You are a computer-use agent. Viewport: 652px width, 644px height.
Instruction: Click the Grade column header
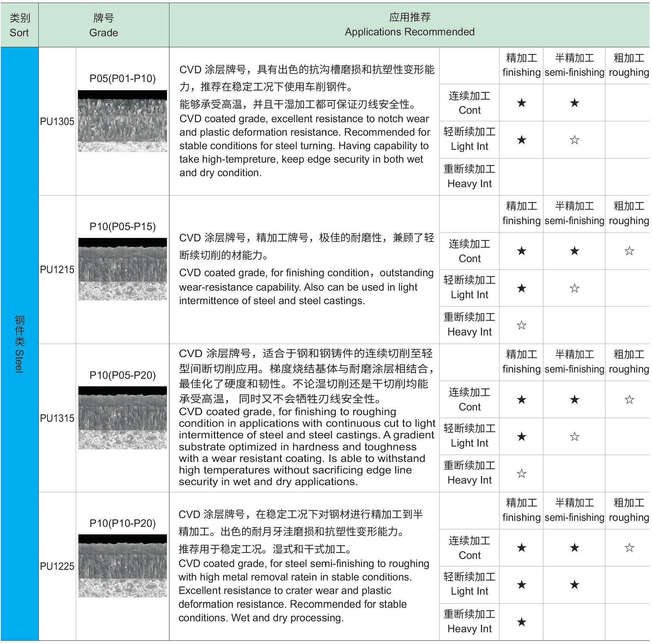tap(104, 25)
